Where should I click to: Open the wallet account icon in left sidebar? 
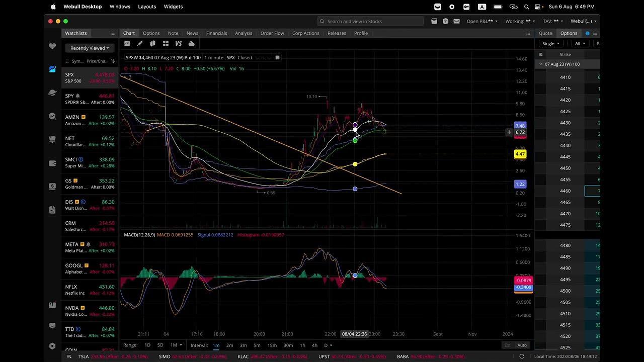pos(52,163)
